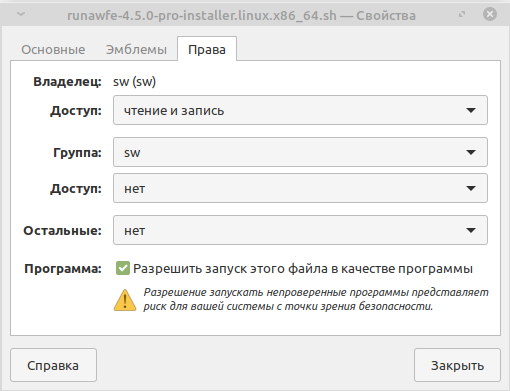Select the Права tab
The height and width of the screenshot is (391, 510).
point(207,49)
